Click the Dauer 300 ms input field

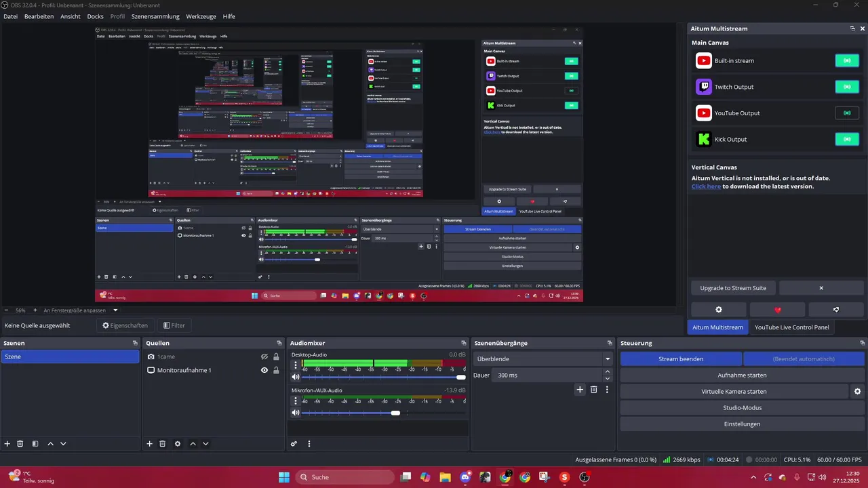[x=547, y=375]
